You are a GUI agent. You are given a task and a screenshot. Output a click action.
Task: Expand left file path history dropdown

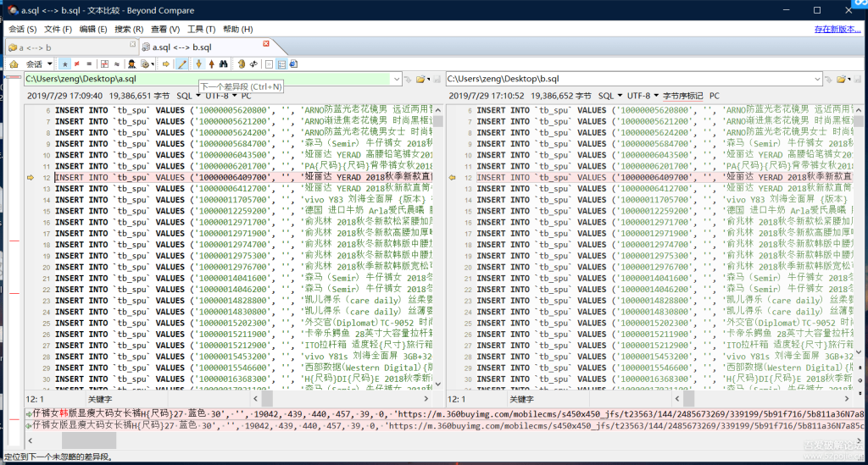[397, 79]
